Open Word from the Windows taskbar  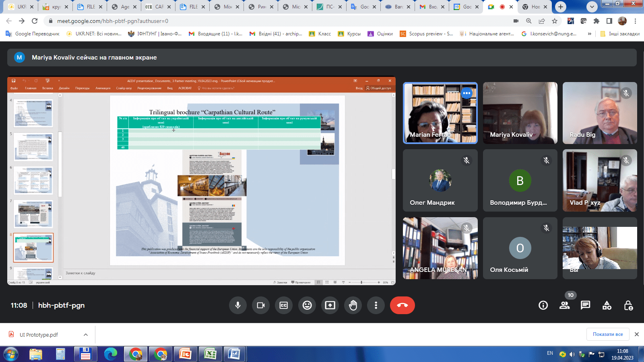234,354
